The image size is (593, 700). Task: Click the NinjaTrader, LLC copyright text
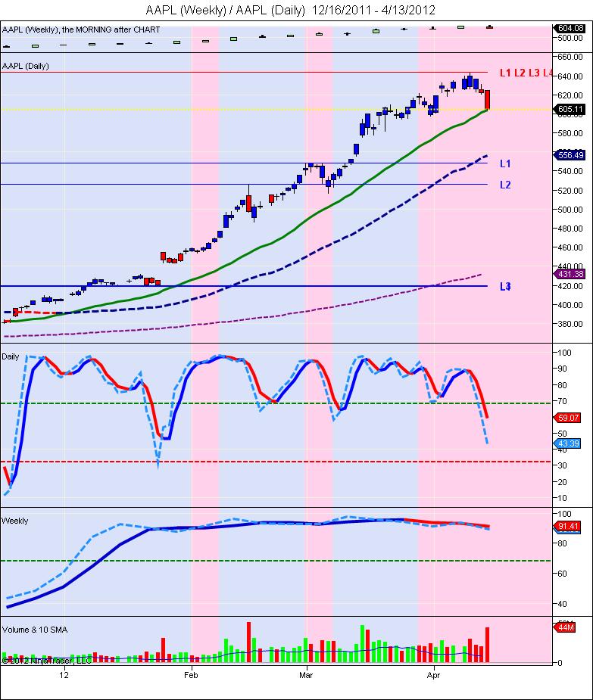pos(46,661)
